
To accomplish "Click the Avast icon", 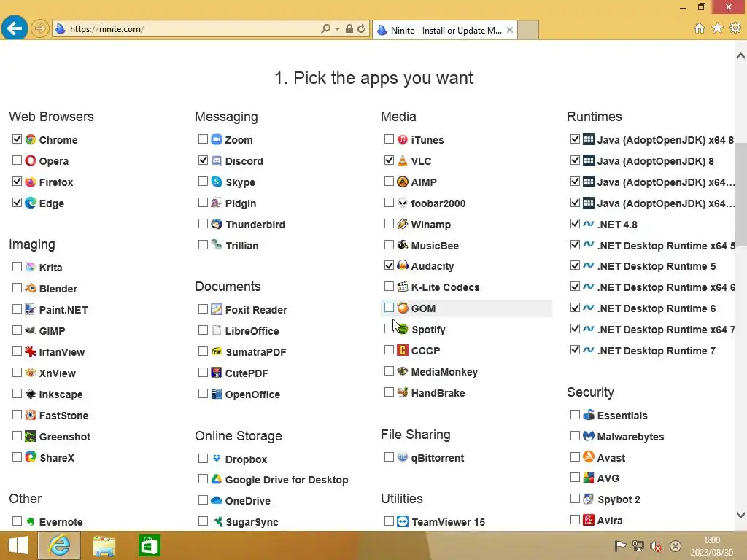I will (589, 457).
